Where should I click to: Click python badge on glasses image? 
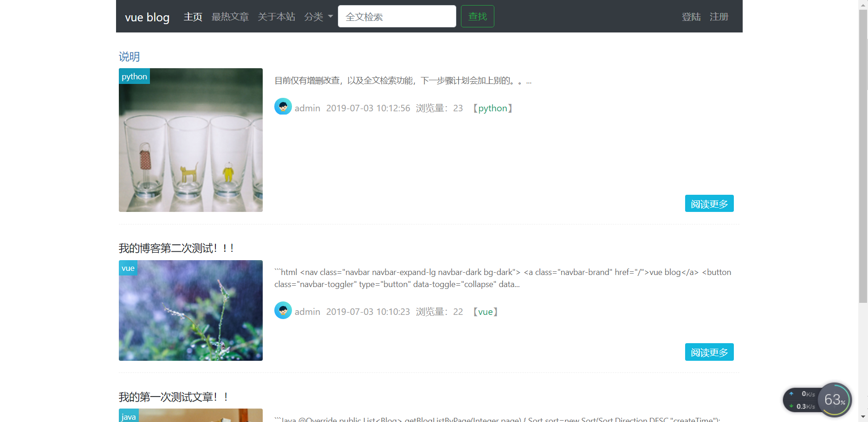pos(134,76)
